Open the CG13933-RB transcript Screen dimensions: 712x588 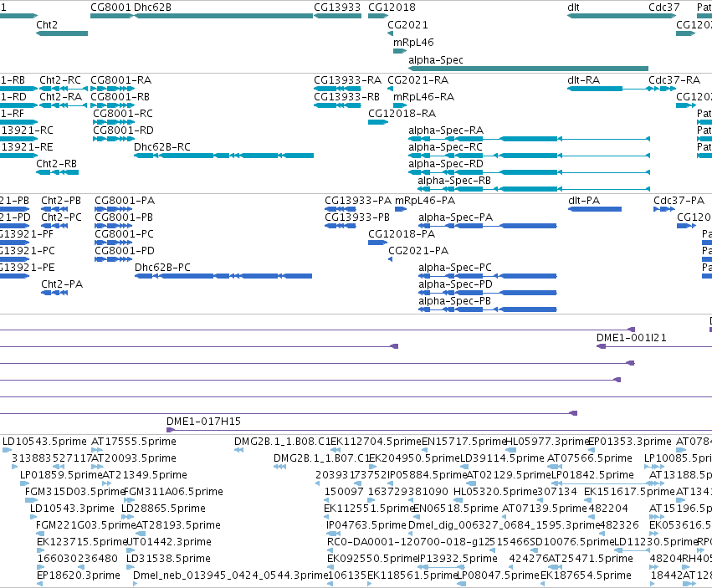tap(337, 105)
